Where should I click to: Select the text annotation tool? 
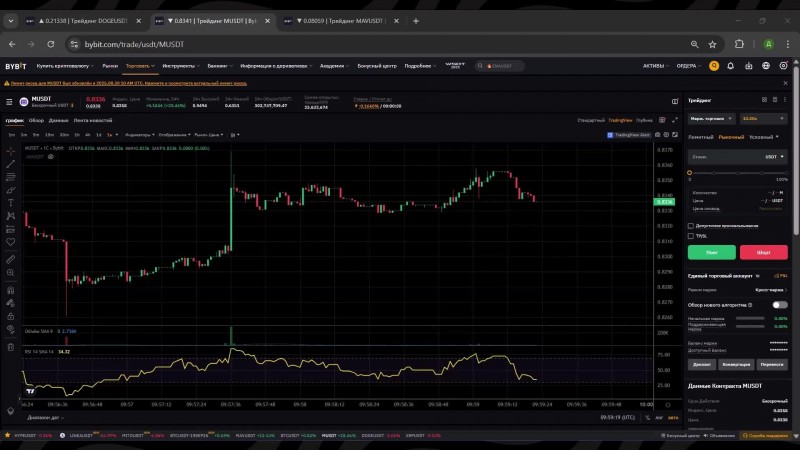click(11, 202)
